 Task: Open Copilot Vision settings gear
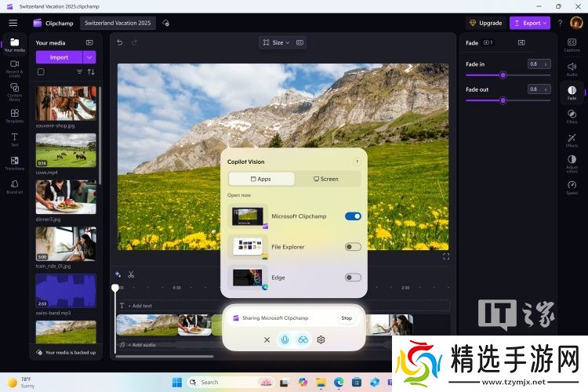[x=321, y=339]
